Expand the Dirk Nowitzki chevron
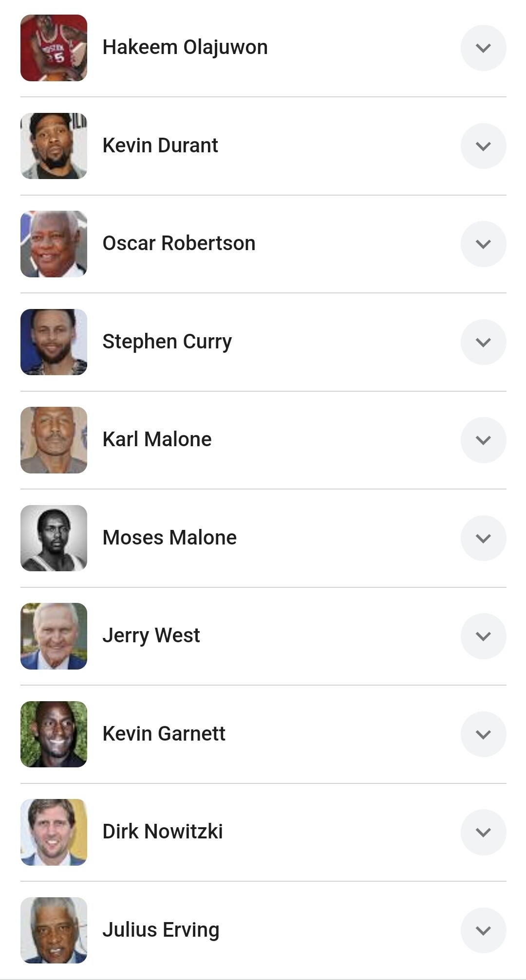 483,832
